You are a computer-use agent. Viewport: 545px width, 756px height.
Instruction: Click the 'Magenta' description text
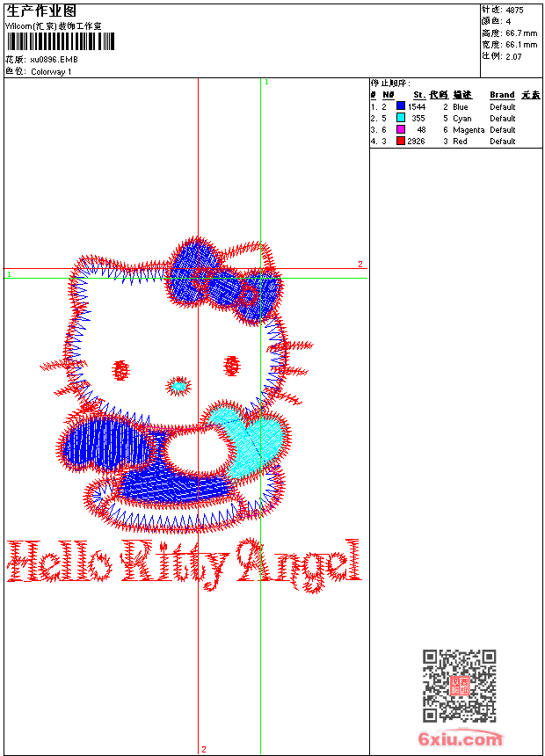click(x=469, y=130)
